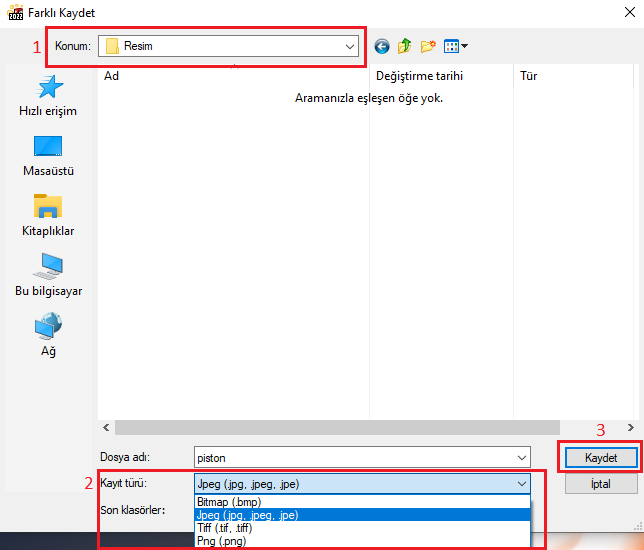
Task: Expand the Dosya adı dropdown arrow
Action: click(522, 457)
